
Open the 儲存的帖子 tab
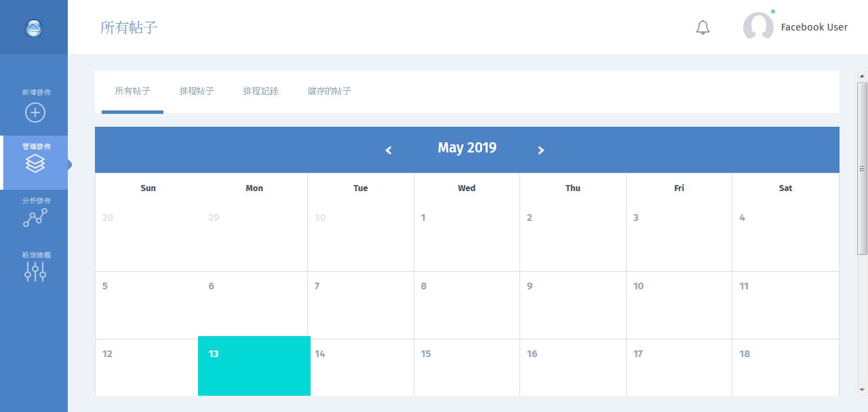329,91
